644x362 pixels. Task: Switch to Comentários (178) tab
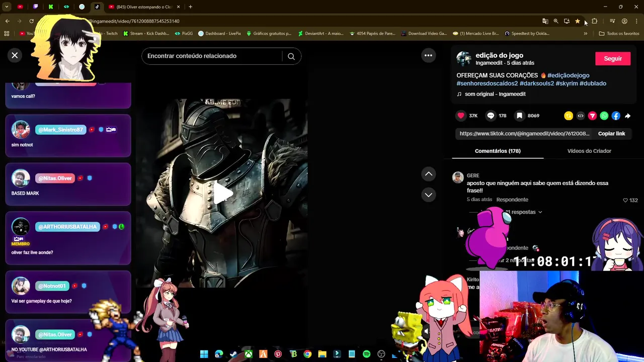(498, 151)
